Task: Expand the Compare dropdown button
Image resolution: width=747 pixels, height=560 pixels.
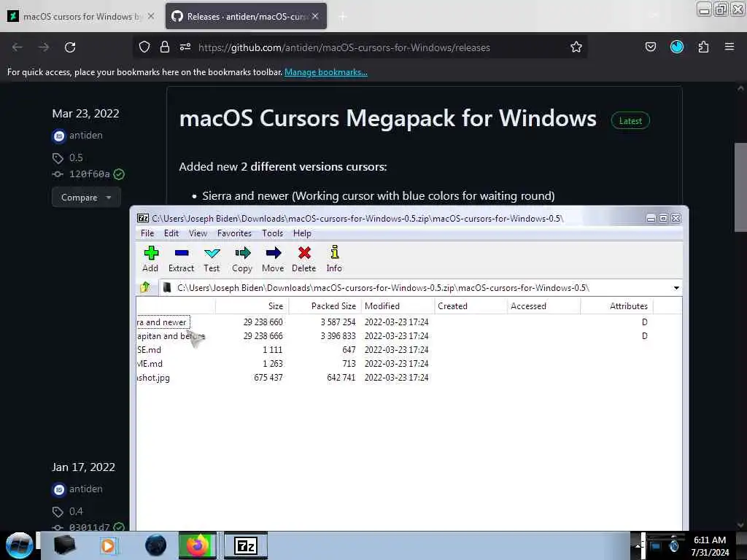Action: point(86,197)
